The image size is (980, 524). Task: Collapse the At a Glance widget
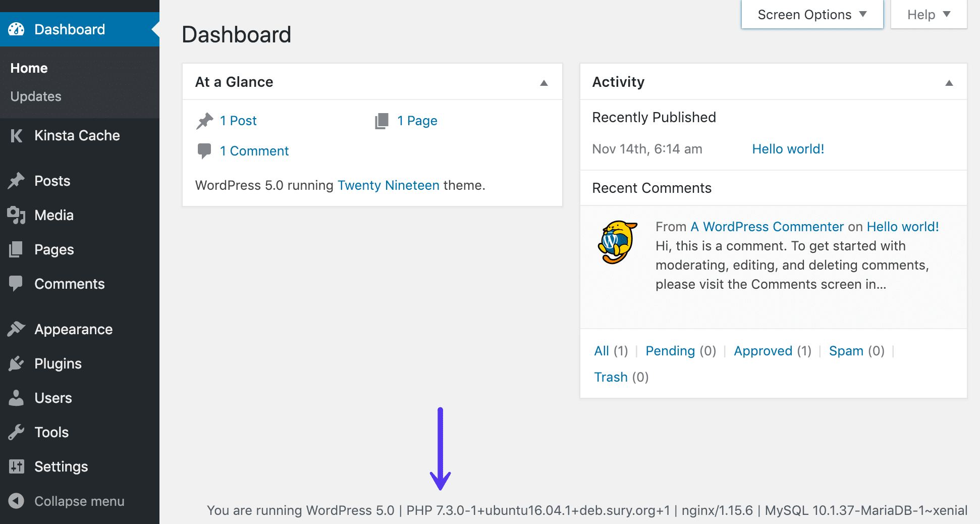coord(544,82)
